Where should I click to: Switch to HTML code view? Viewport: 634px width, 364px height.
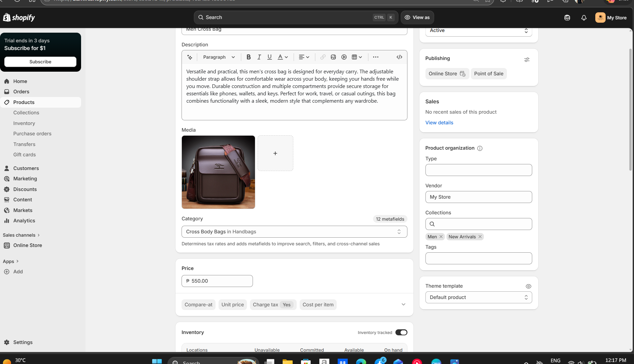point(399,57)
